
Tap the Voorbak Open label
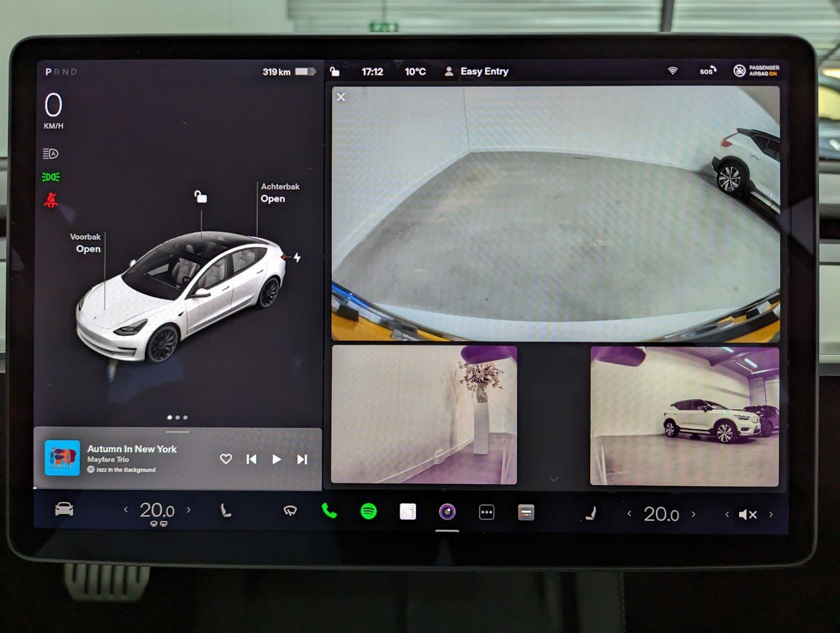(85, 243)
